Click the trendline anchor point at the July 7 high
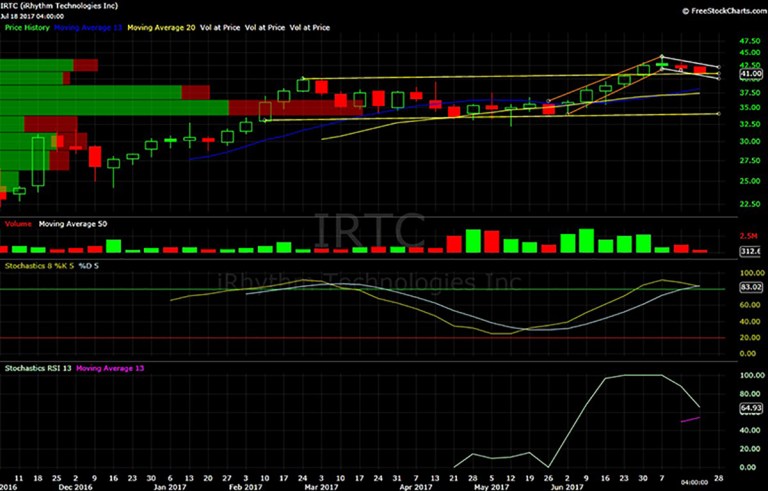Image resolution: width=768 pixels, height=491 pixels. click(662, 56)
